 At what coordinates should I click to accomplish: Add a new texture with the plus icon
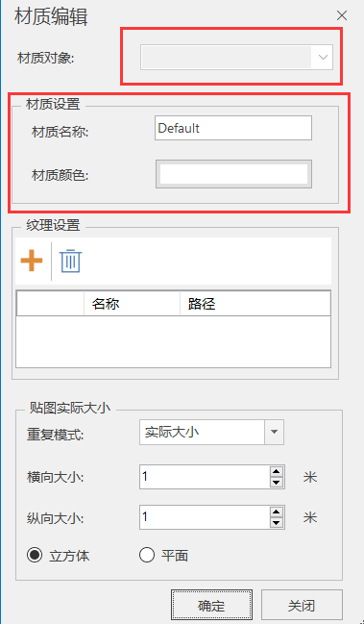[x=32, y=262]
